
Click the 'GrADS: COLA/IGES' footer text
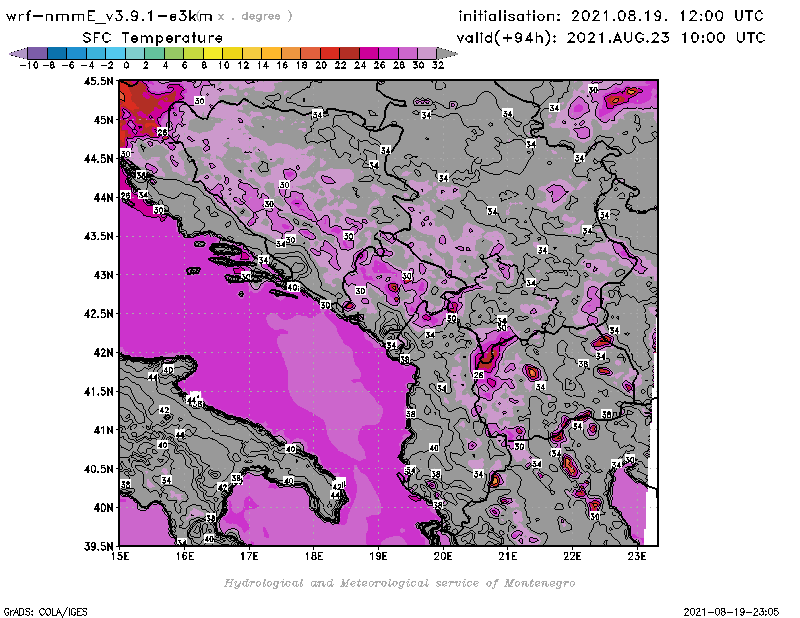pyautogui.click(x=45, y=612)
